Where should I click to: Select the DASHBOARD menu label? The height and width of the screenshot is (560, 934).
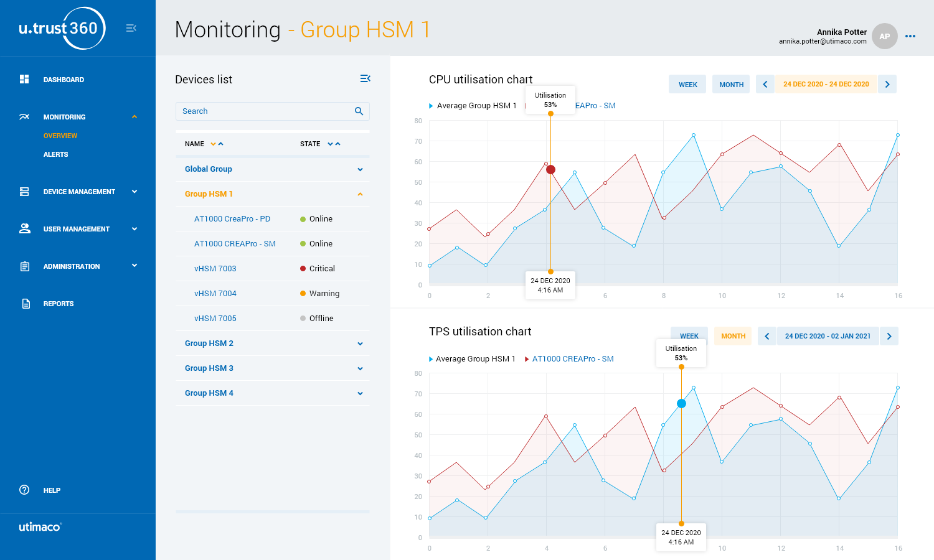[x=64, y=80]
